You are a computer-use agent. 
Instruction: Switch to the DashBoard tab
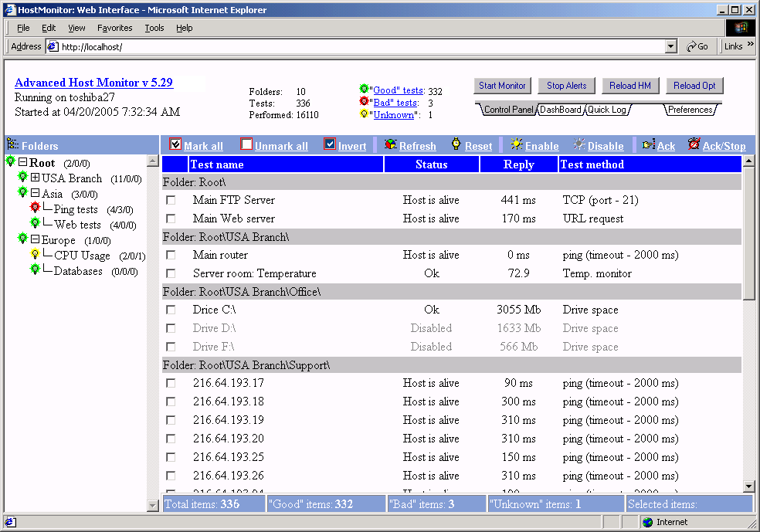coord(560,110)
